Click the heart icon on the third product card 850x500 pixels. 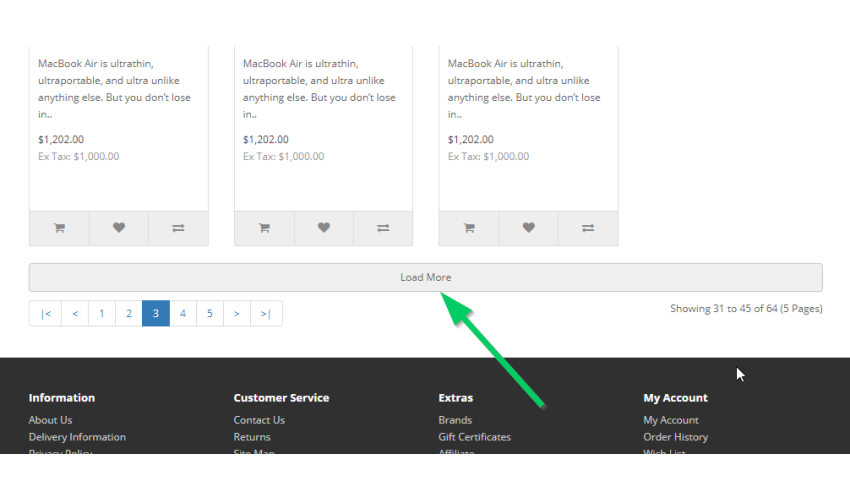(x=529, y=228)
